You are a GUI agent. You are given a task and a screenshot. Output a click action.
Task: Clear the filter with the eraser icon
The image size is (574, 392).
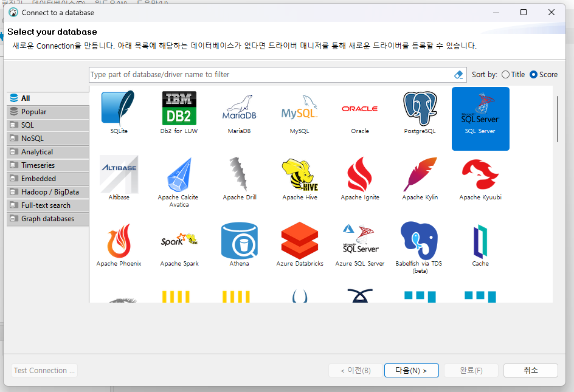pos(458,75)
